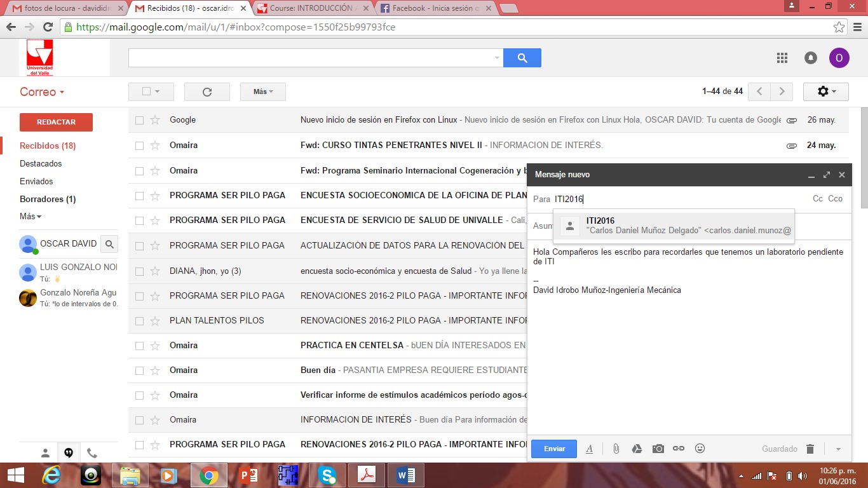Show search options arrow in search box
Screen dimensions: 868x488
497,58
